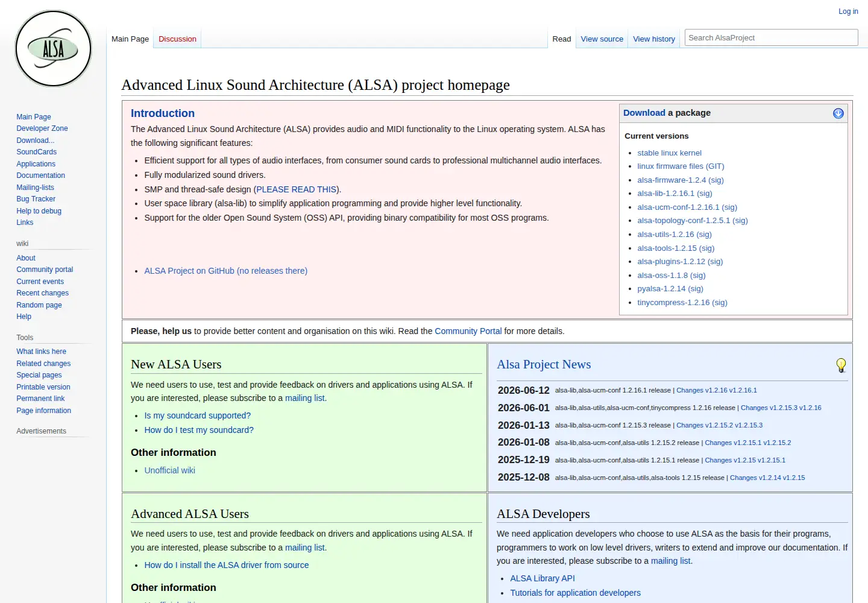The image size is (868, 603).
Task: Open Changes v1.2.14 v1.2.15 news link
Action: (x=767, y=478)
